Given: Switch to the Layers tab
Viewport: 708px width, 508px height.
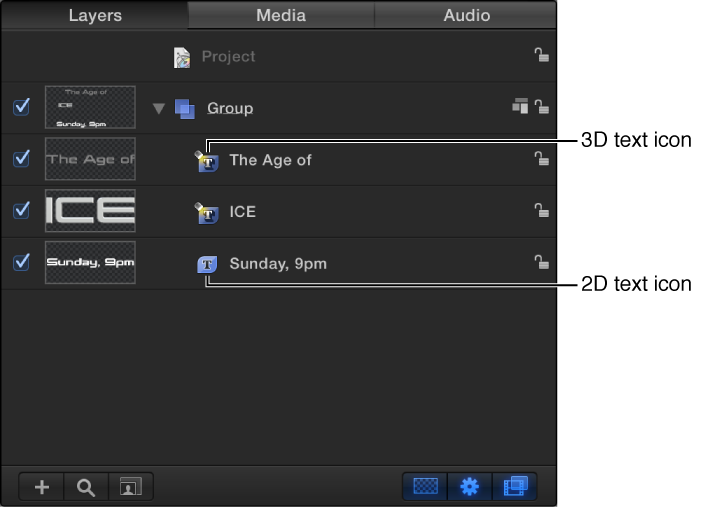Looking at the screenshot, I should (95, 15).
